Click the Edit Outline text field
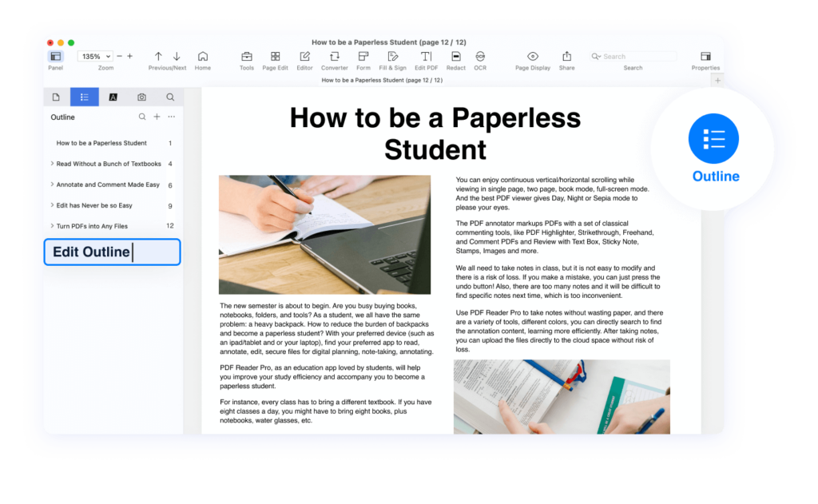This screenshot has width=818, height=504. pyautogui.click(x=112, y=252)
